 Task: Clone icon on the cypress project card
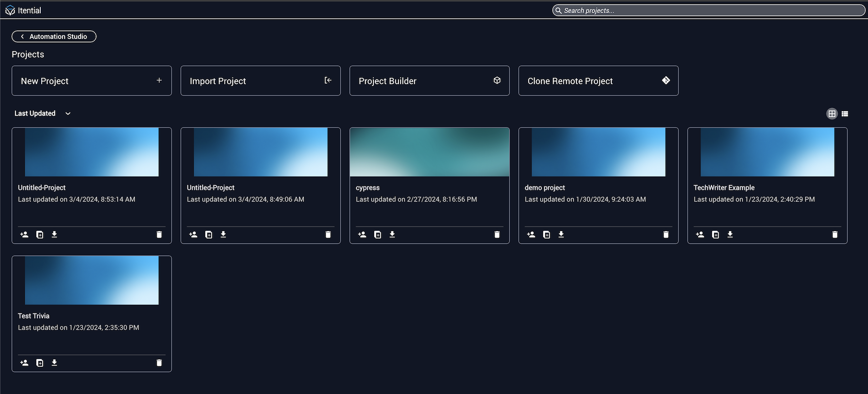378,235
